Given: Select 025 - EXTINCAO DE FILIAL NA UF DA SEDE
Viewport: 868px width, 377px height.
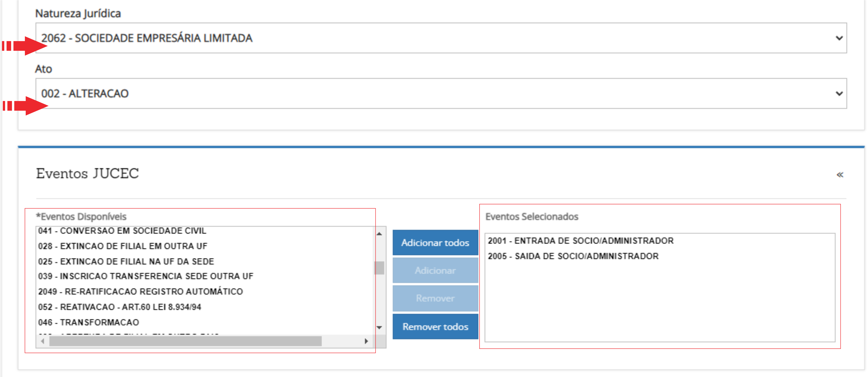Looking at the screenshot, I should [126, 262].
